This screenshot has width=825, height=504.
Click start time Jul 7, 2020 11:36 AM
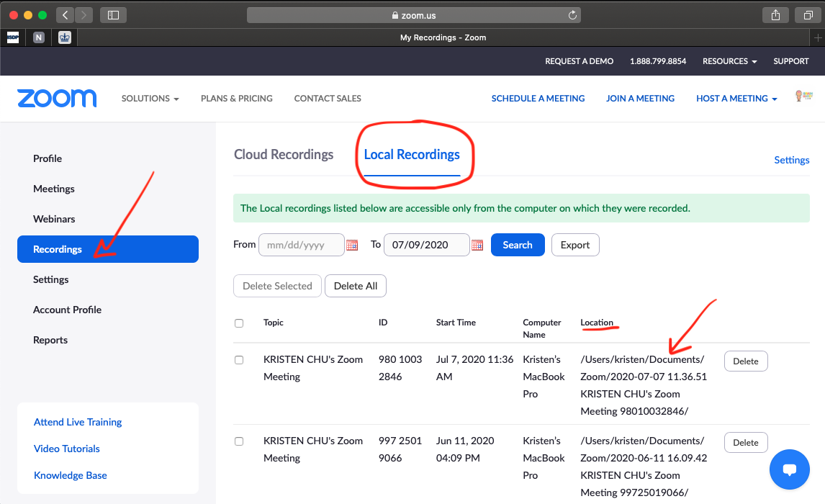pyautogui.click(x=474, y=368)
